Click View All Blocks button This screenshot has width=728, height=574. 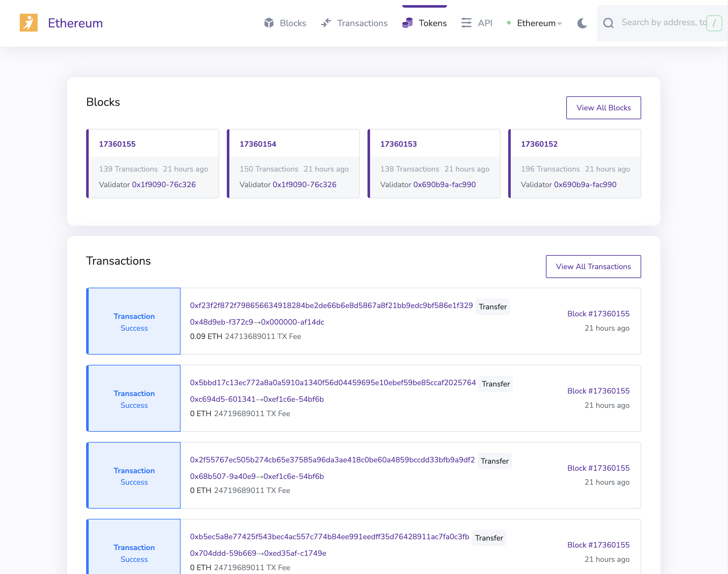click(x=603, y=107)
